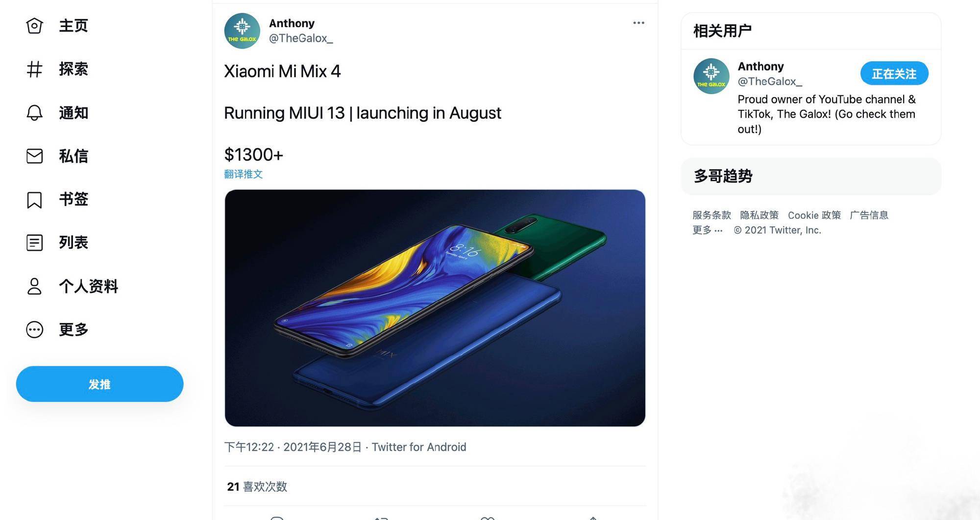Open the Profile (个人资料) person icon
Viewport: 980px width, 520px height.
pyautogui.click(x=34, y=286)
